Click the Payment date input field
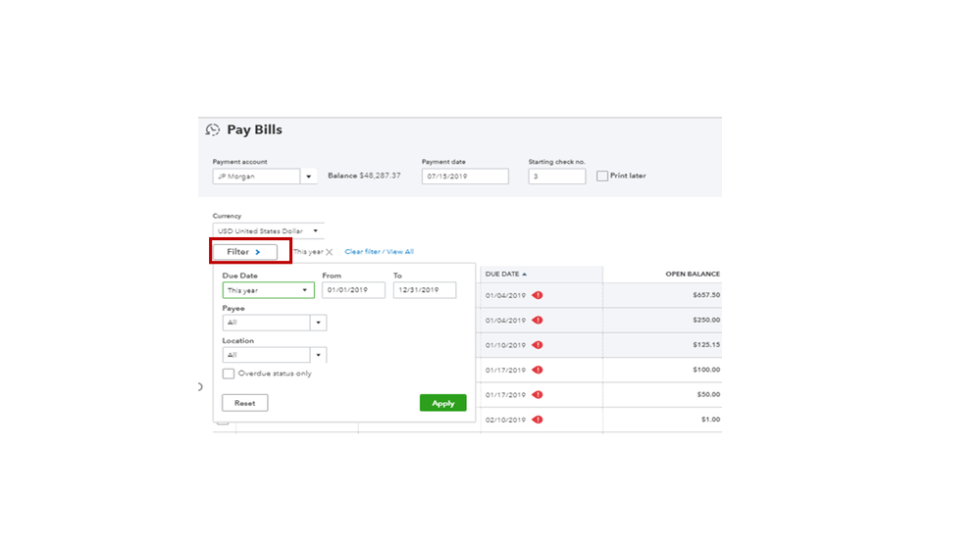 pos(465,176)
